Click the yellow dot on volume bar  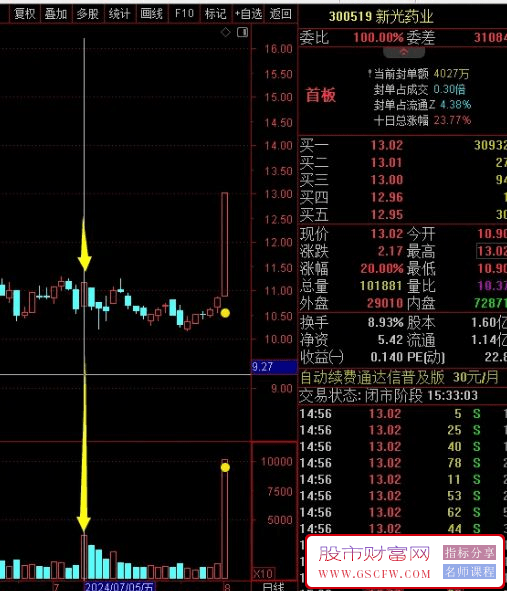[225, 467]
